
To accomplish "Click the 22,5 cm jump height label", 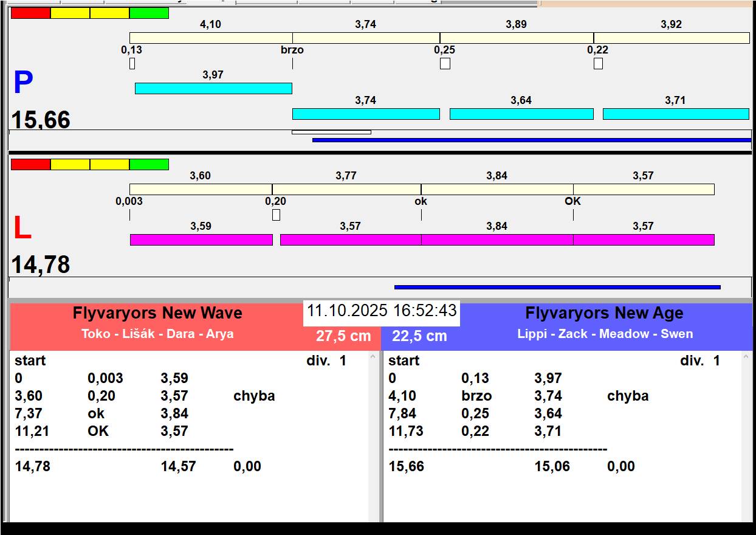I will pos(419,336).
